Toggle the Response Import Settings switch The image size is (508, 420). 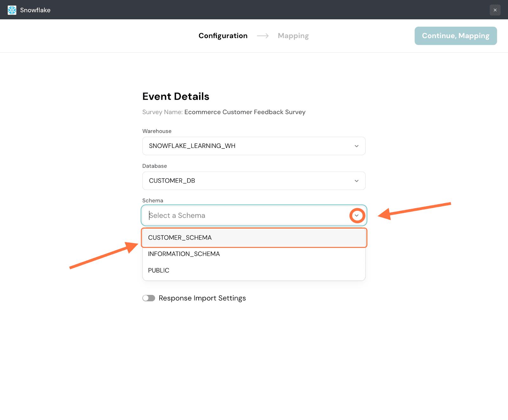click(149, 298)
